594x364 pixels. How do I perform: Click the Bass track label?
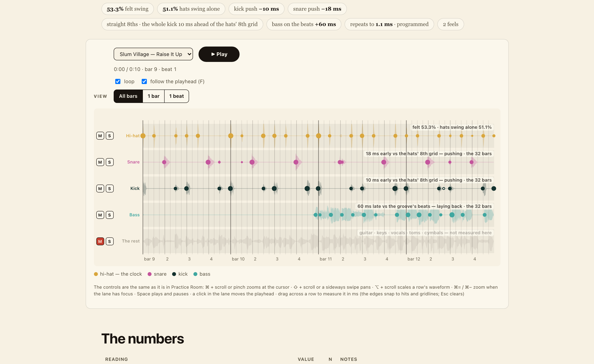pos(135,215)
